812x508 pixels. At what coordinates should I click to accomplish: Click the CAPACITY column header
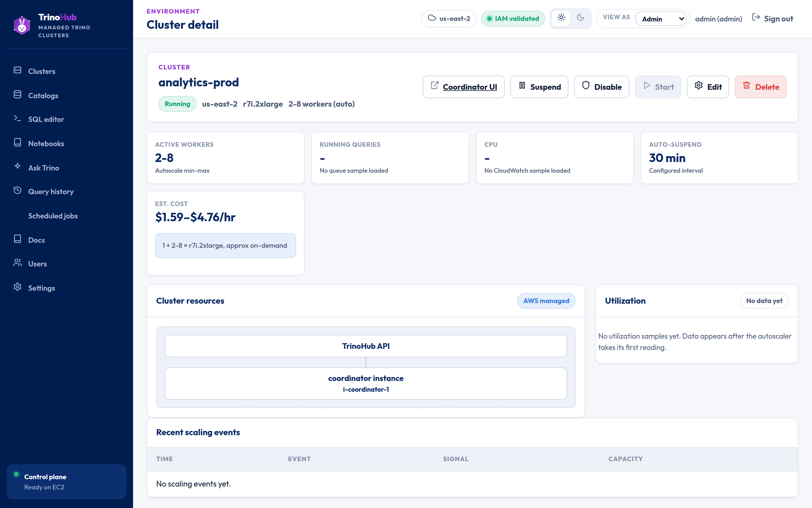(x=625, y=459)
